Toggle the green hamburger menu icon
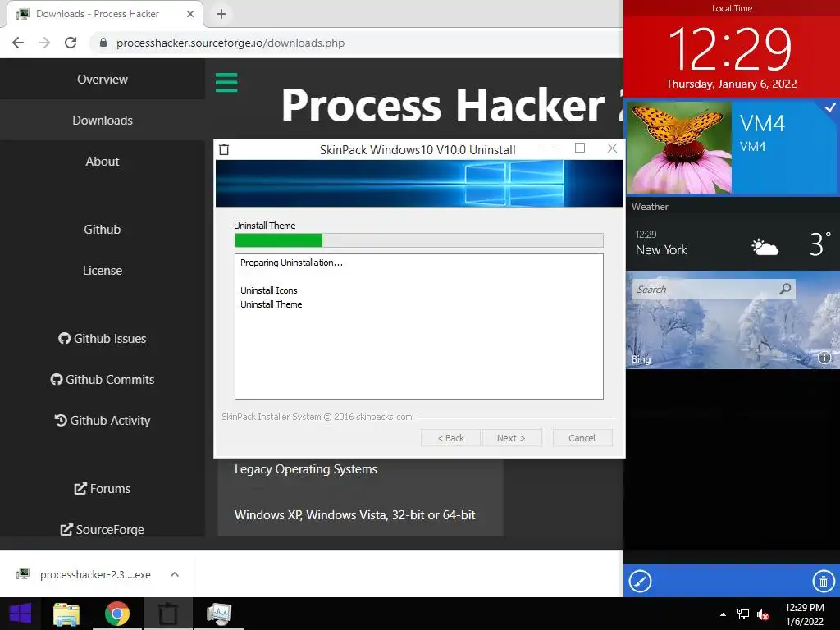 point(226,83)
